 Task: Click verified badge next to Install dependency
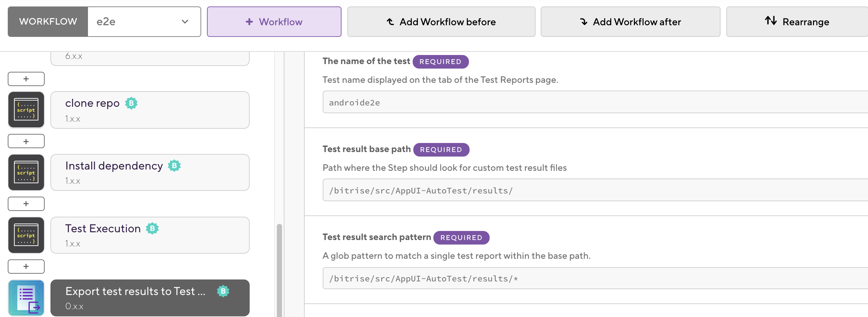174,166
